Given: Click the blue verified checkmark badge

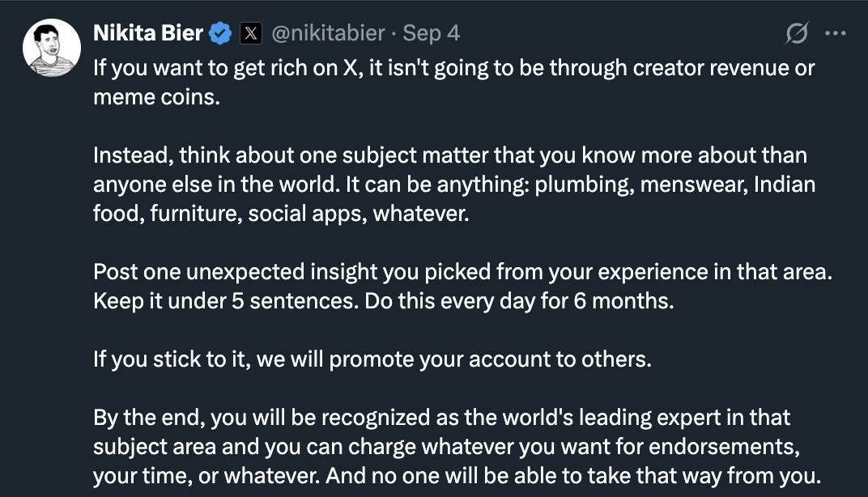Looking at the screenshot, I should click(220, 33).
